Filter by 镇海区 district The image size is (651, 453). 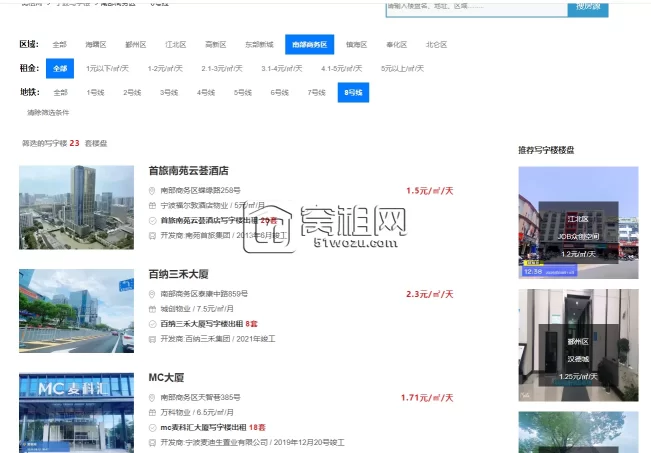357,44
